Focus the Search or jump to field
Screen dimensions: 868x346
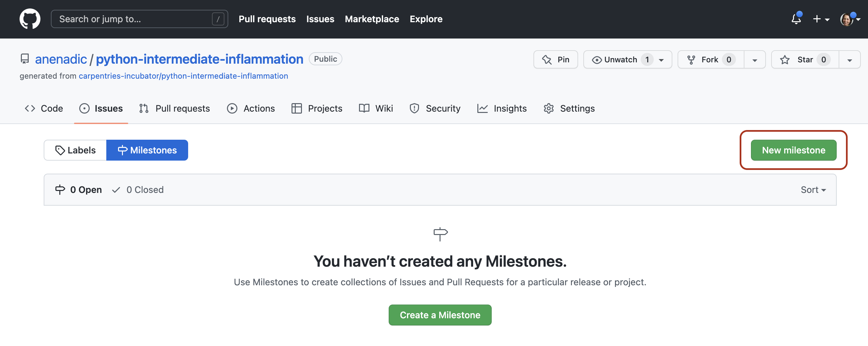click(139, 19)
